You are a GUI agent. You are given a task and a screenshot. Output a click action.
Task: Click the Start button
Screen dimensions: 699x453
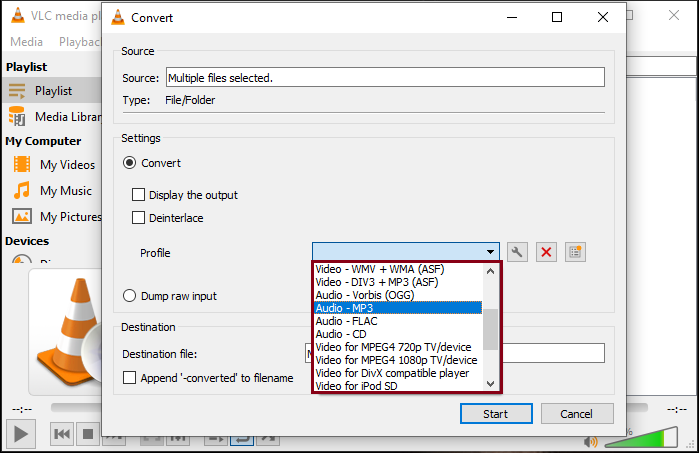click(496, 414)
